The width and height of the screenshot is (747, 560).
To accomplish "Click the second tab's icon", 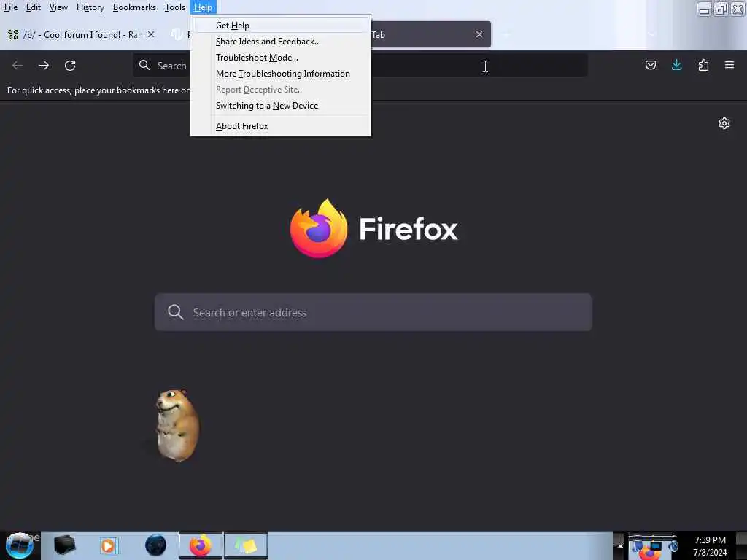I will coord(177,34).
